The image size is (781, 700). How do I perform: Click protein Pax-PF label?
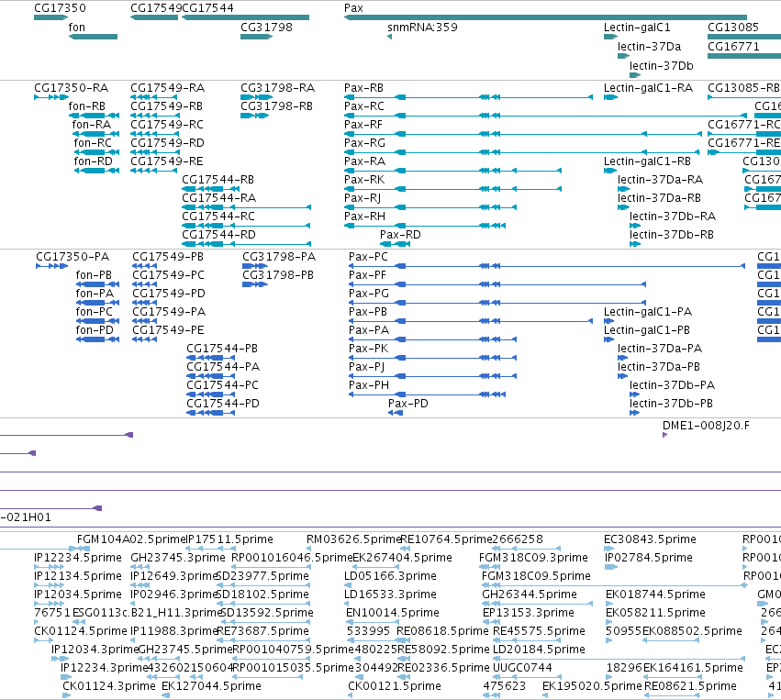tap(367, 275)
